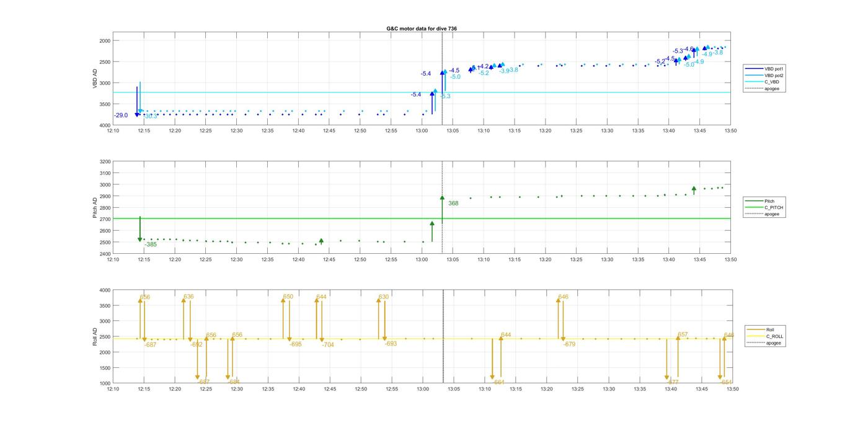Click '12:40' tick under the Pitch plot

298,260
